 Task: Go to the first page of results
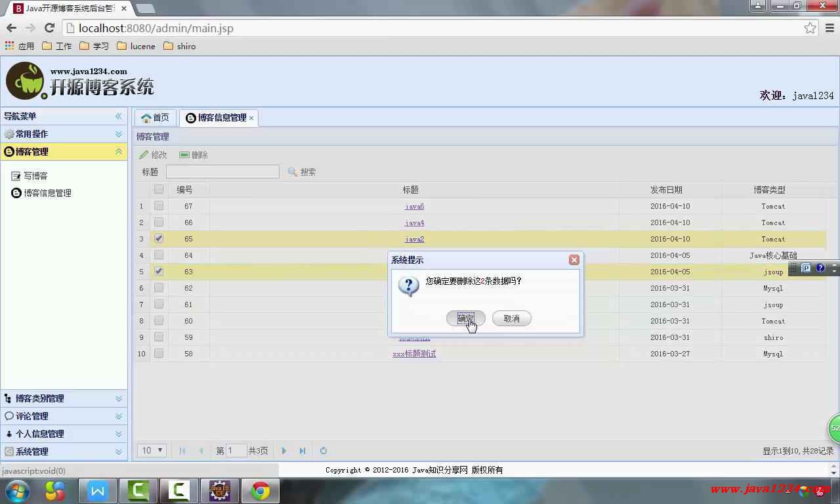[182, 451]
